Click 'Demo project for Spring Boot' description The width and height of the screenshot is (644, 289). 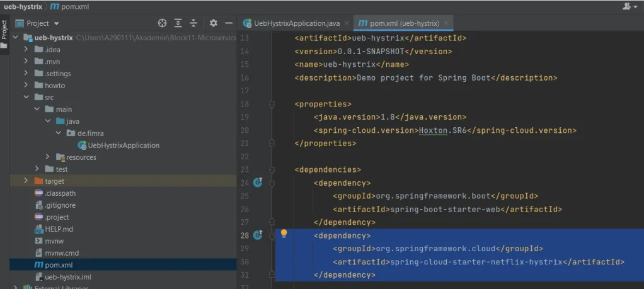pyautogui.click(x=423, y=78)
